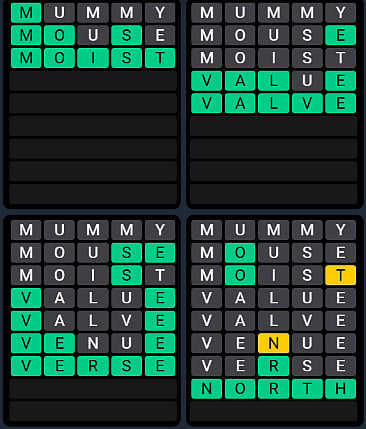This screenshot has height=429, width=366.
Task: Click the only green M in a MUMMY row
Action: [26, 13]
